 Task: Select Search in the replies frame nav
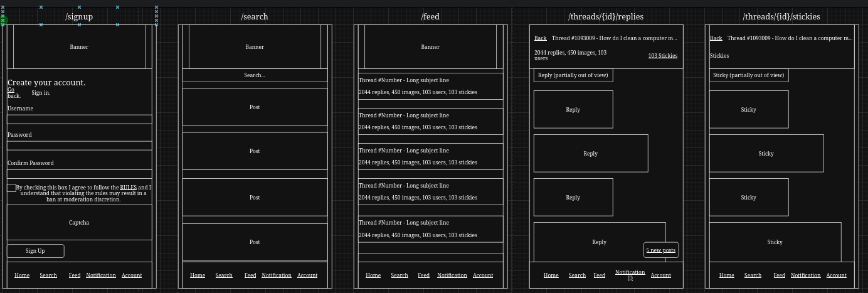(577, 275)
